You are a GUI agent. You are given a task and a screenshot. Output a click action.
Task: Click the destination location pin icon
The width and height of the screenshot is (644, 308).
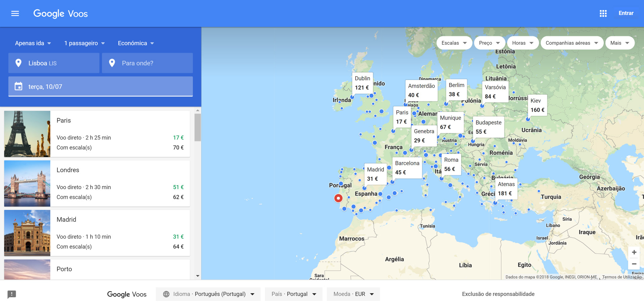tap(112, 63)
